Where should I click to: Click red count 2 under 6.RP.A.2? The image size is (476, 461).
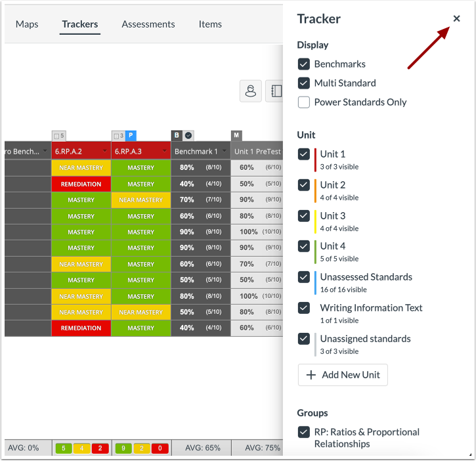click(x=100, y=449)
